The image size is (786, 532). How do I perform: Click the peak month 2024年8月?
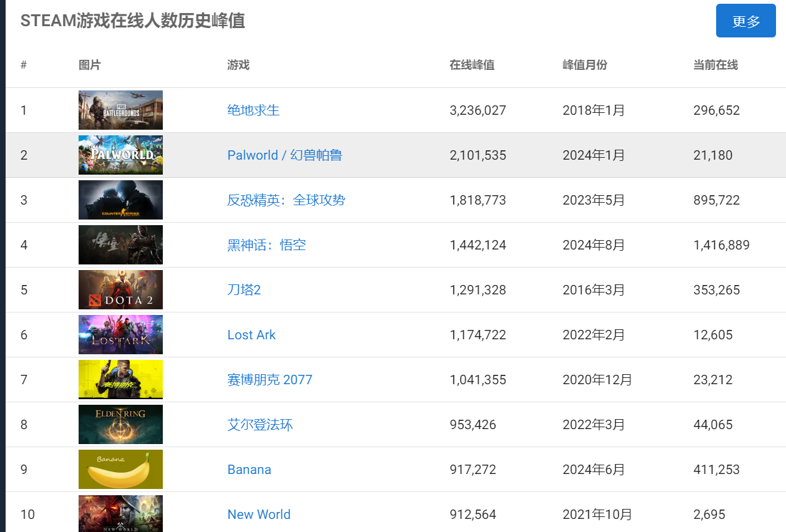coord(594,245)
